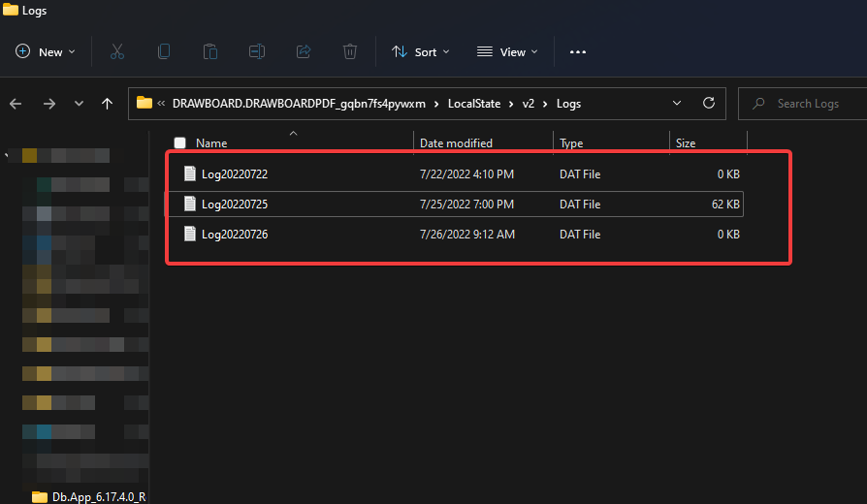This screenshot has height=504, width=867.
Task: Click the 7/26/2022 9:12 AM date cell
Action: [x=467, y=235]
